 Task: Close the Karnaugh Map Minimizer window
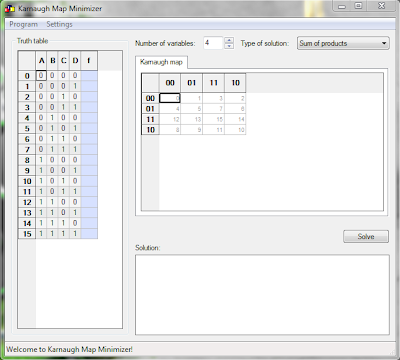point(382,6)
